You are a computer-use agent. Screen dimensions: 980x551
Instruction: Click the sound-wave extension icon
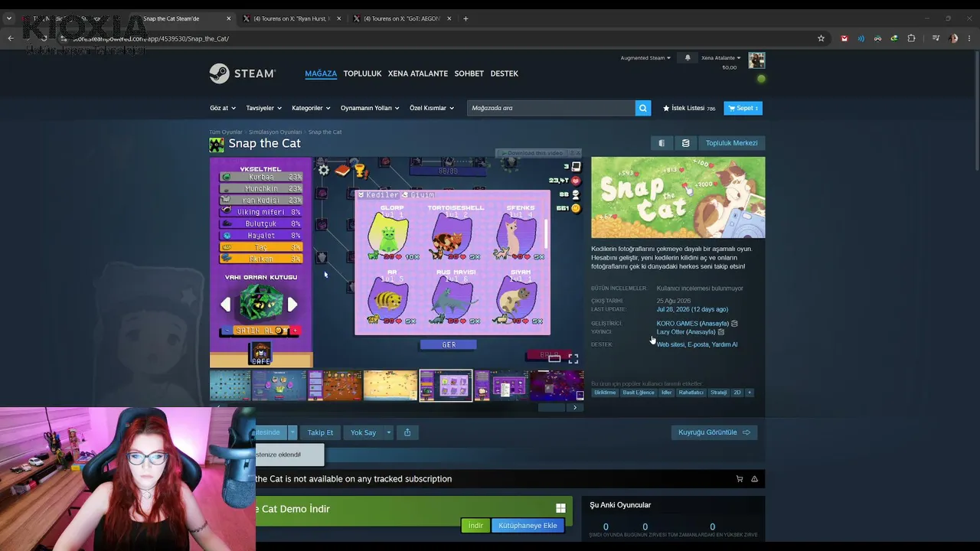(861, 38)
